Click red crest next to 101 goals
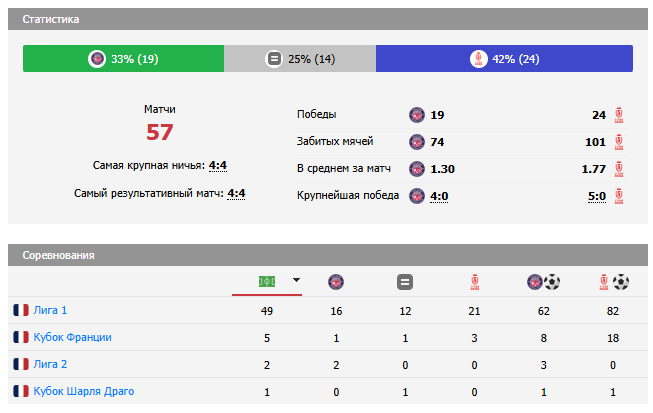Image resolution: width=653 pixels, height=413 pixels. coord(619,142)
